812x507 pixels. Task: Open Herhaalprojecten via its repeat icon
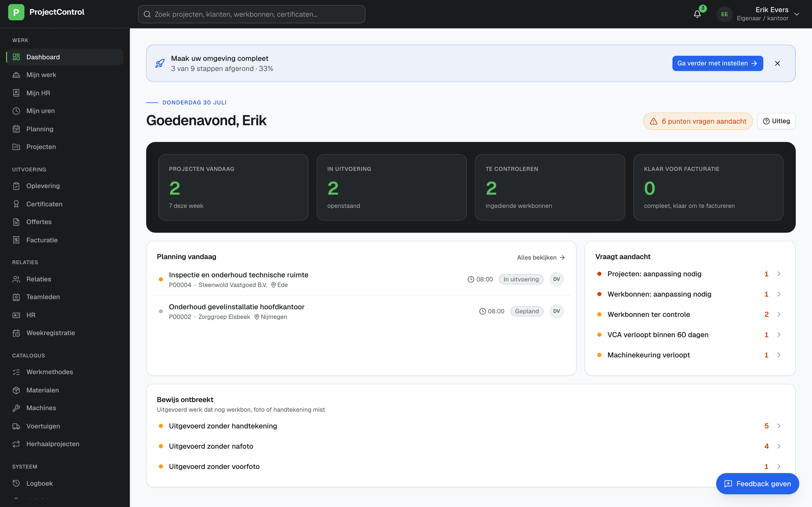click(x=16, y=444)
